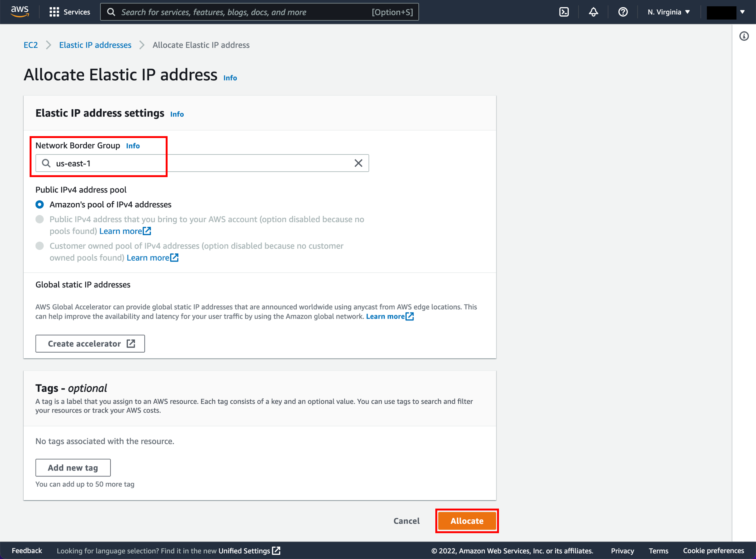Click Create accelerator button
This screenshot has width=756, height=559.
[x=90, y=344]
